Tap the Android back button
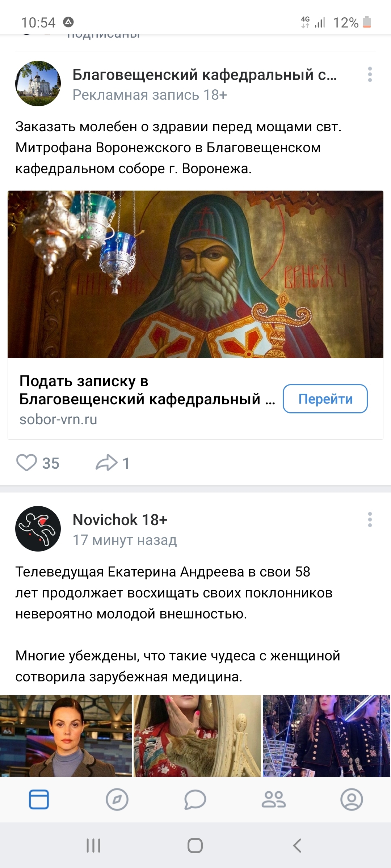Screen dimensions: 391x868 297,846
